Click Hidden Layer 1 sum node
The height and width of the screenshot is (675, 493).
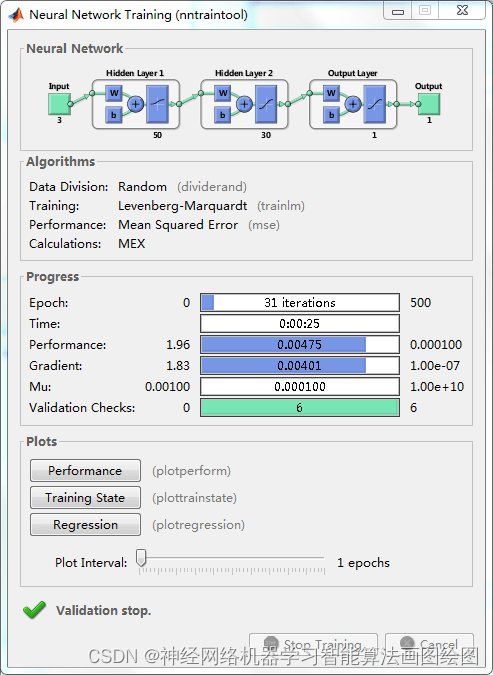pos(135,104)
